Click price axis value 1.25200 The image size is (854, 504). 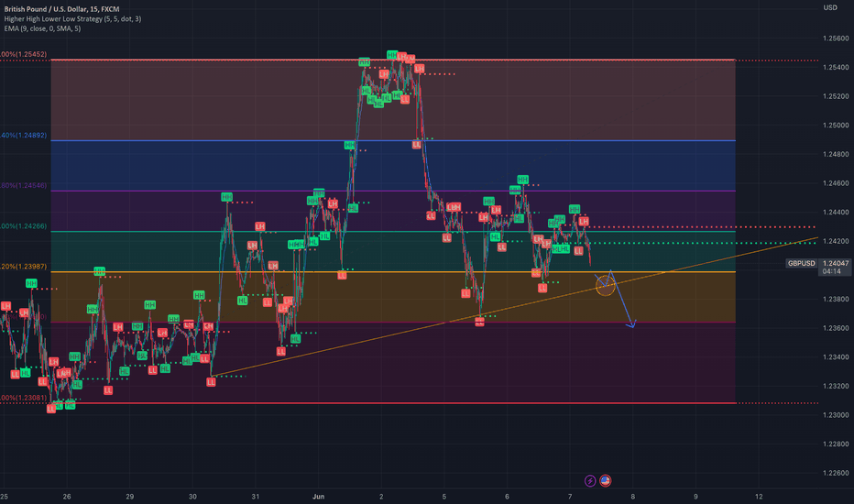(x=836, y=96)
